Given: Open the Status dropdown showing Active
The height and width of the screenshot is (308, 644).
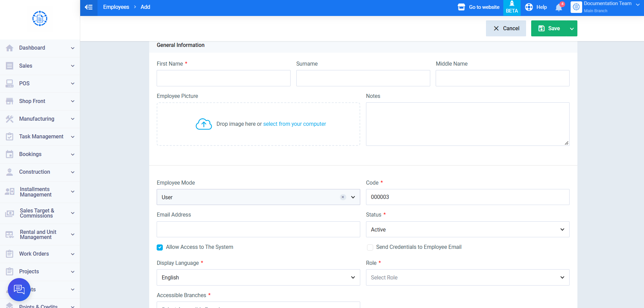Looking at the screenshot, I should 468,229.
